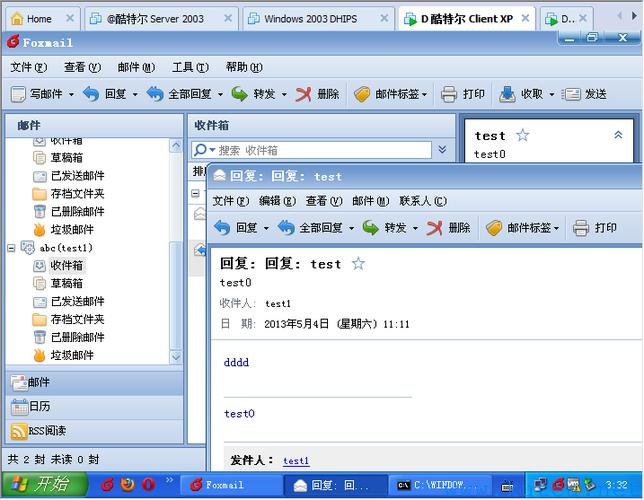Click Print (打印) in main toolbar
The image size is (644, 500).
point(463,94)
